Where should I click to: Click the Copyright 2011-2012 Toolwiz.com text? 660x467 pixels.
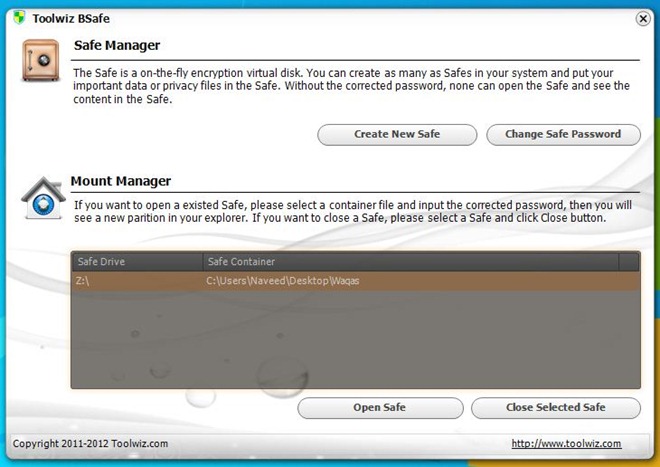pyautogui.click(x=91, y=443)
